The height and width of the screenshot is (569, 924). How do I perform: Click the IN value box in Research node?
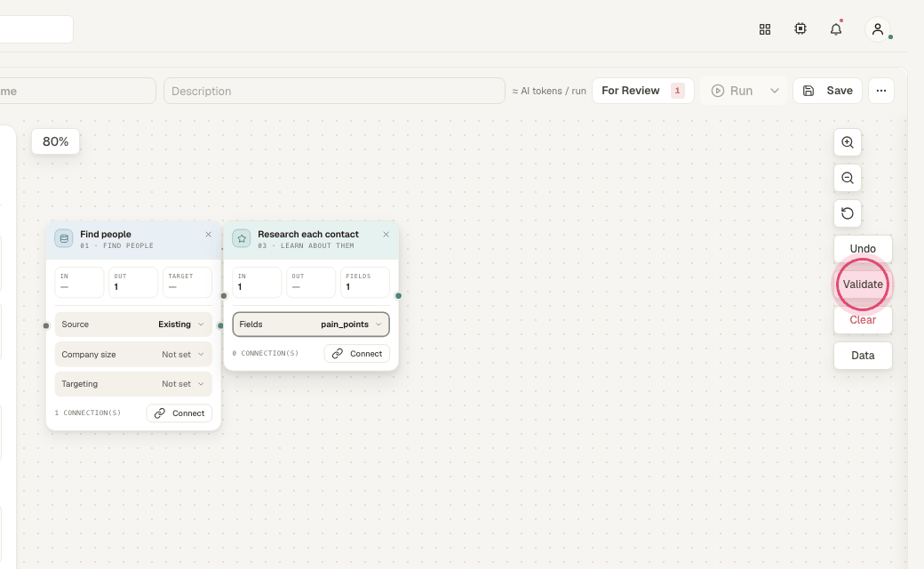tap(257, 282)
